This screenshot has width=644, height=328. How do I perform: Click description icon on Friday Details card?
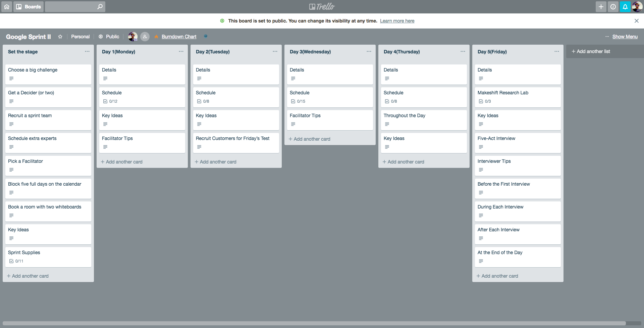pos(481,79)
